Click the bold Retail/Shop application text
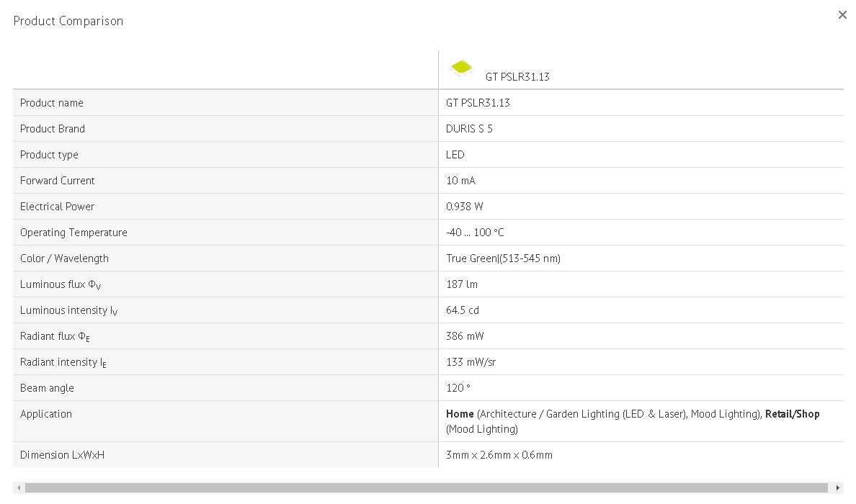 (792, 414)
